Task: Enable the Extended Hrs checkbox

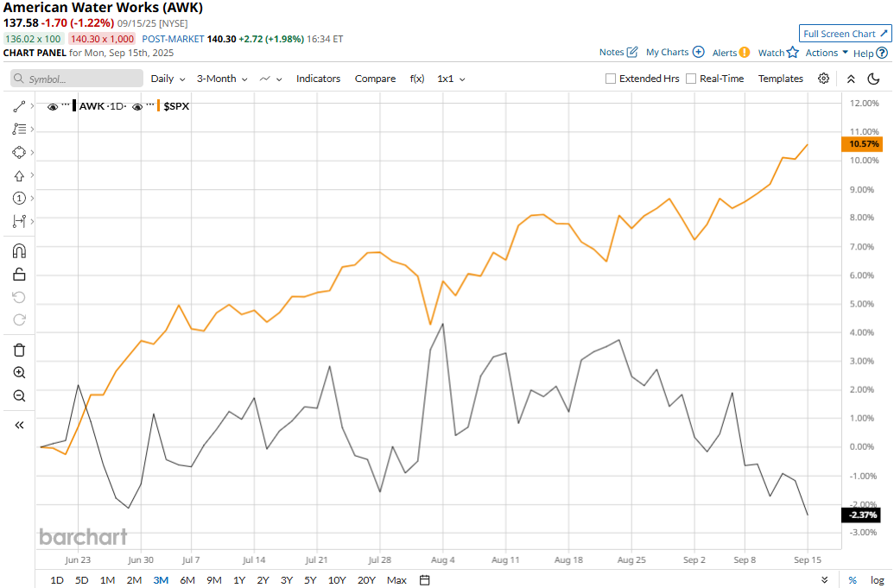Action: [x=610, y=79]
